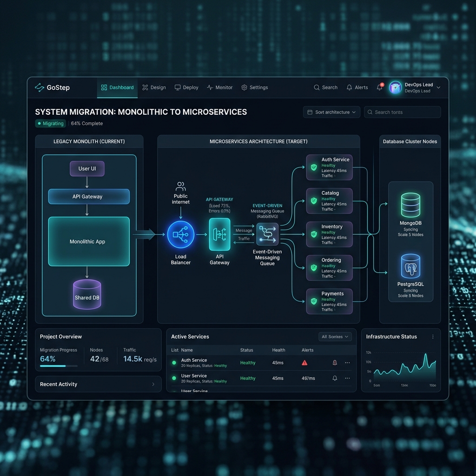Viewport: 476px width, 476px height.
Task: Open the Payments service card
Action: click(330, 301)
